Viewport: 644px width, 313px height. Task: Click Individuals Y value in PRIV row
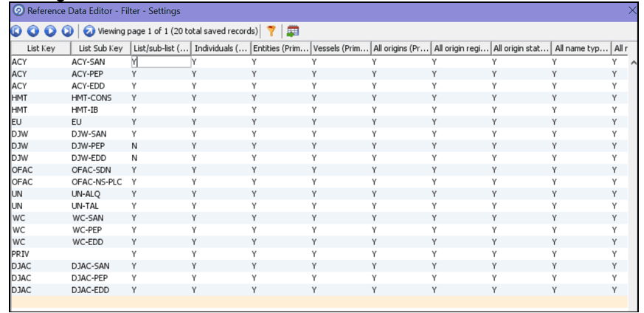(x=194, y=254)
